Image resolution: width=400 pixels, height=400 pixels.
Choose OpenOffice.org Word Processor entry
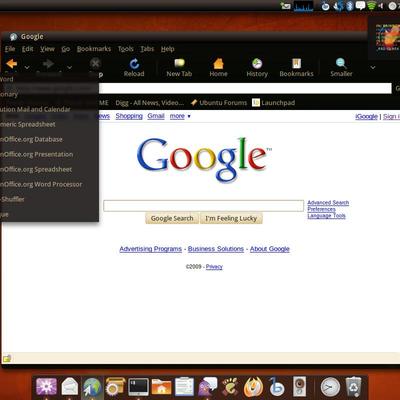[49, 184]
